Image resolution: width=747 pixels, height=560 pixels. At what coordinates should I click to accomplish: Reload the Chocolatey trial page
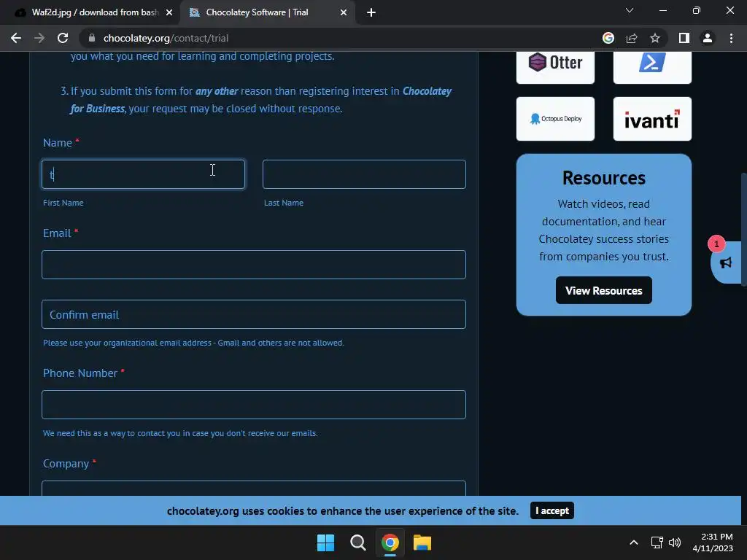pyautogui.click(x=63, y=38)
